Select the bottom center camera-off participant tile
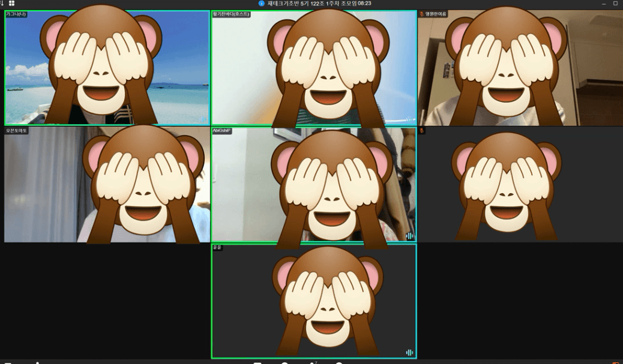The height and width of the screenshot is (364, 623). [314, 301]
